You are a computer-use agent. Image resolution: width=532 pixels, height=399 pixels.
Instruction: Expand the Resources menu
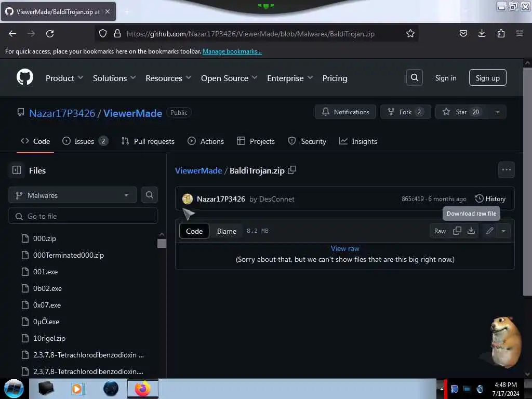click(168, 78)
